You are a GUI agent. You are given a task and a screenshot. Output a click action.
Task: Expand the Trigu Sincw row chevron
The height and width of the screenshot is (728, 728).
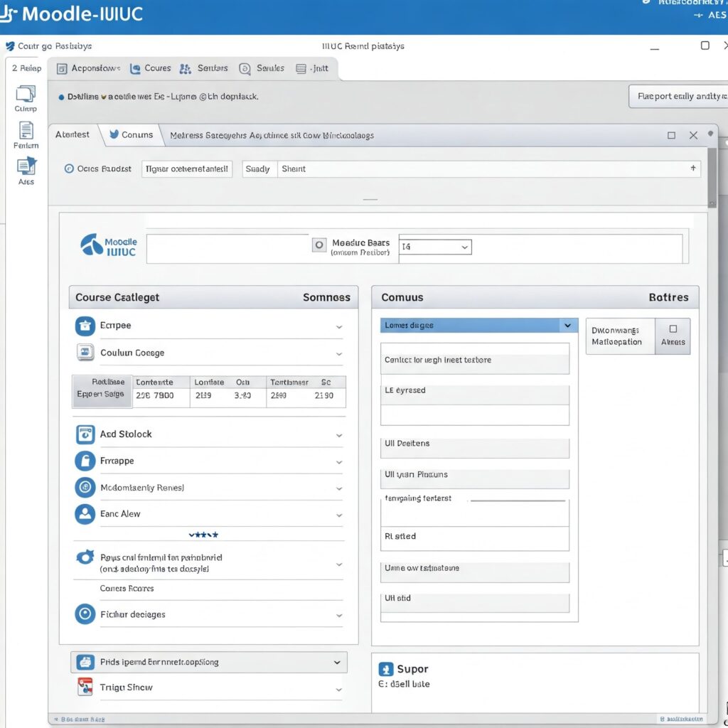tap(339, 690)
